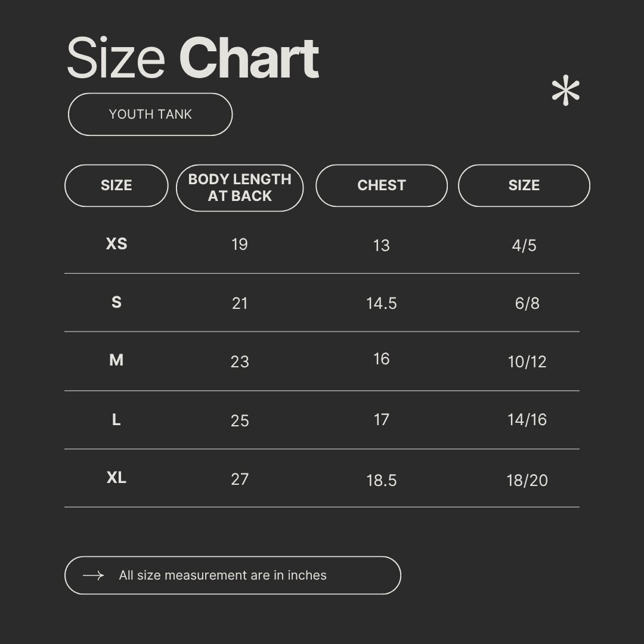This screenshot has width=644, height=644.
Task: Click the 'All size measurement are in inches' note
Action: point(222,575)
